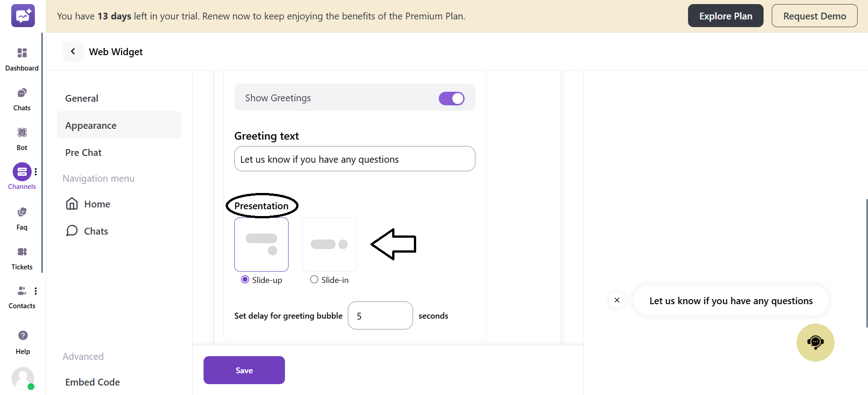868x395 pixels.
Task: Disable the Show Greetings toggle
Action: [451, 98]
